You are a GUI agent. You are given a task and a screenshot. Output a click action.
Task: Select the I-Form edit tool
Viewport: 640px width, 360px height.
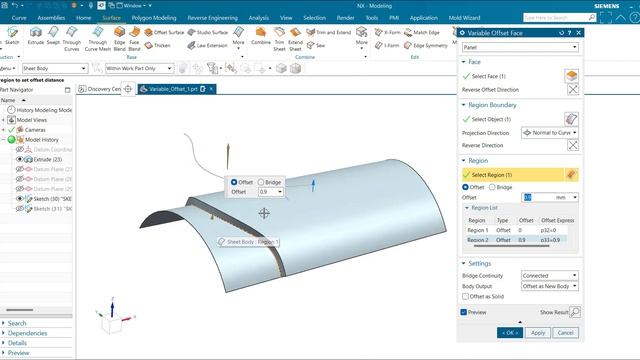(387, 45)
